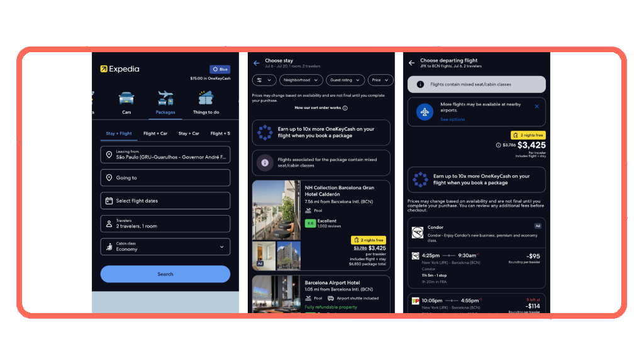Viewport: 644px width, 337px height.
Task: Click the Condor logo on the 4:25pm flight
Action: click(415, 256)
